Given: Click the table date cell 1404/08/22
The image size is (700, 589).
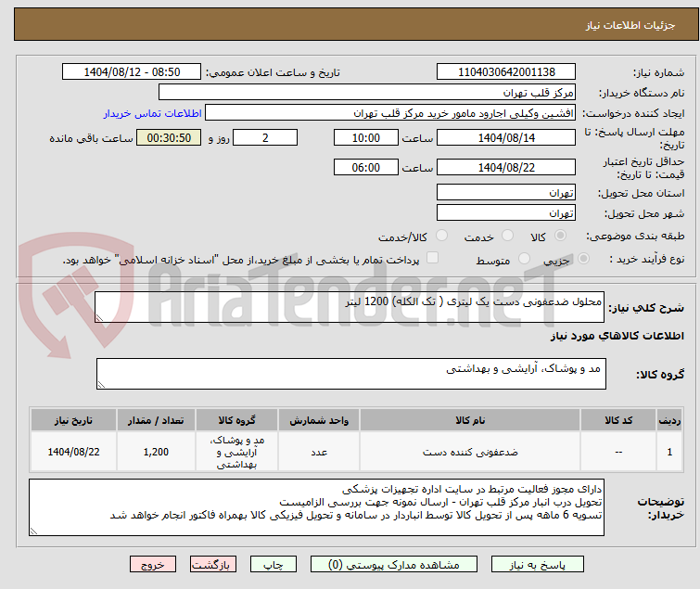Looking at the screenshot, I should point(73,452).
